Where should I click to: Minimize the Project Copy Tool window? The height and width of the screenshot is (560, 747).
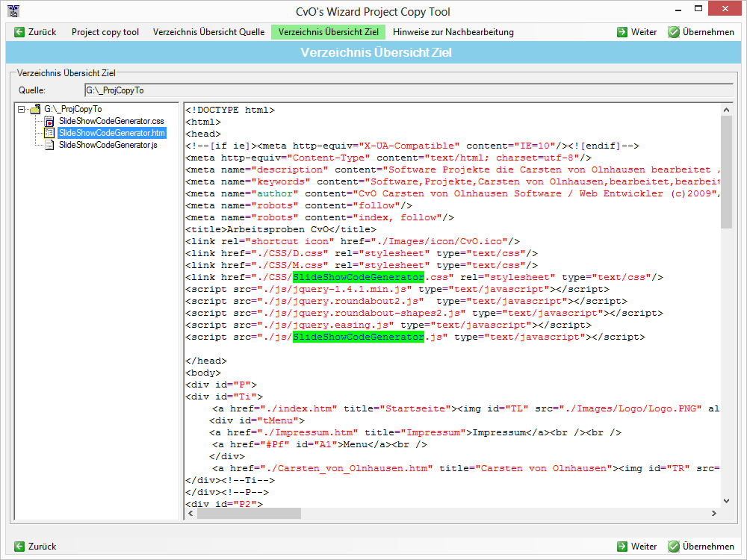678,10
